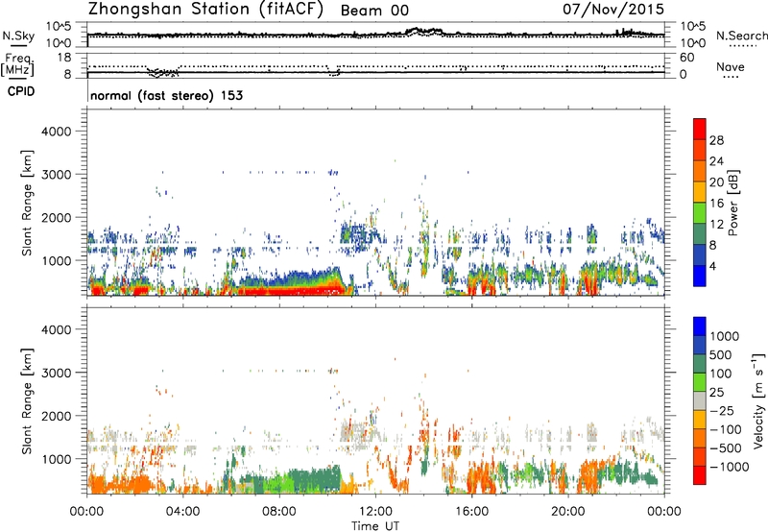This screenshot has height=532, width=768.
Task: Click the "4" label on the power colorbar
Action: [713, 267]
